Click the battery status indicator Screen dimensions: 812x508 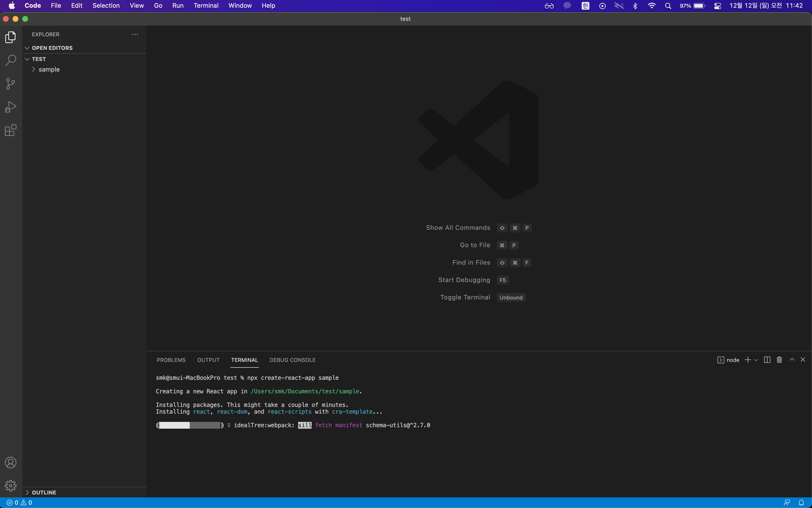(692, 6)
